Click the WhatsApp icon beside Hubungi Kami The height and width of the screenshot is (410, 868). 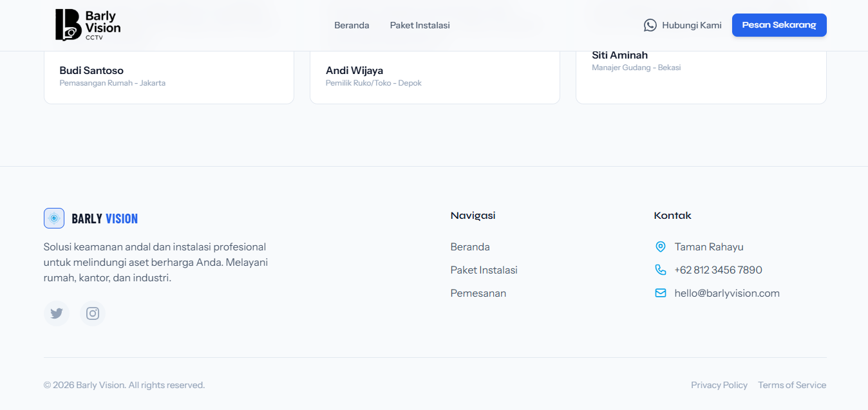[650, 25]
